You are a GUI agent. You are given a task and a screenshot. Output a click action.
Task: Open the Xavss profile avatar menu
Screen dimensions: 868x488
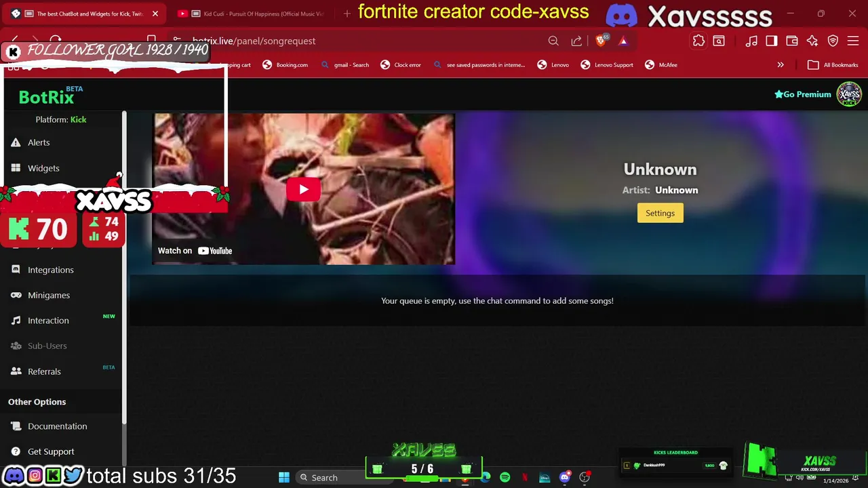pos(849,94)
